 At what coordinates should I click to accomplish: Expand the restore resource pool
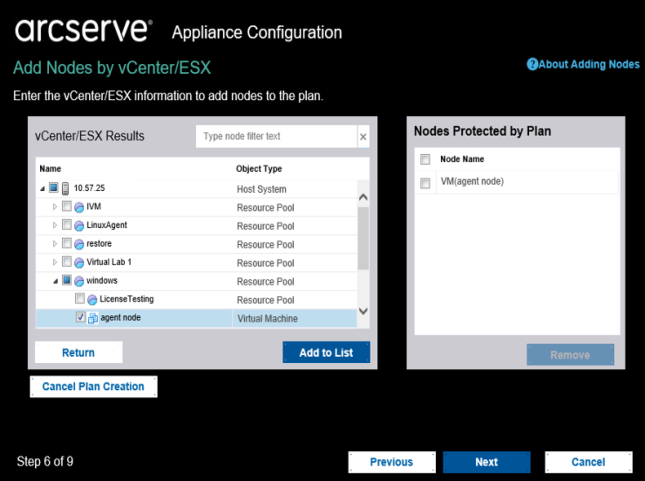(55, 244)
